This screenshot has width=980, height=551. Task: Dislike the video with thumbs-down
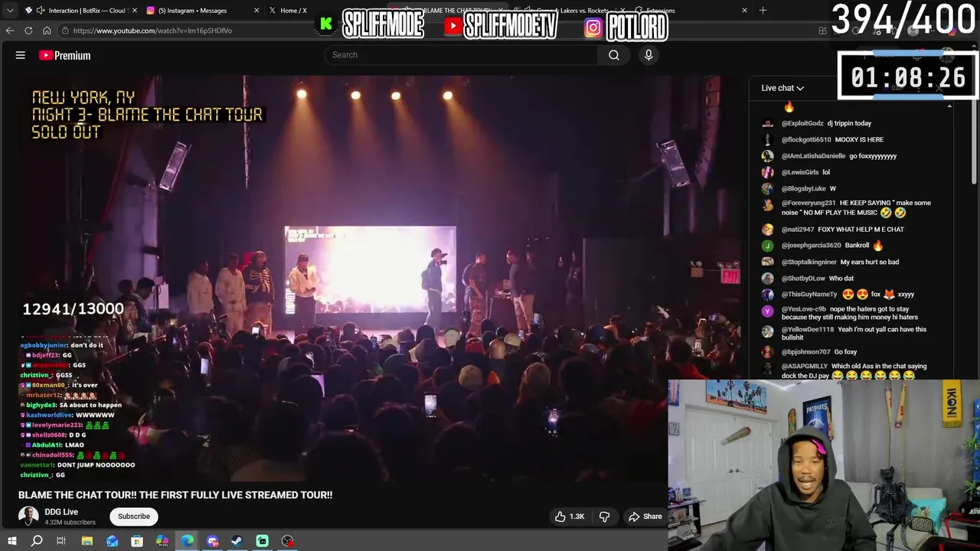(604, 517)
